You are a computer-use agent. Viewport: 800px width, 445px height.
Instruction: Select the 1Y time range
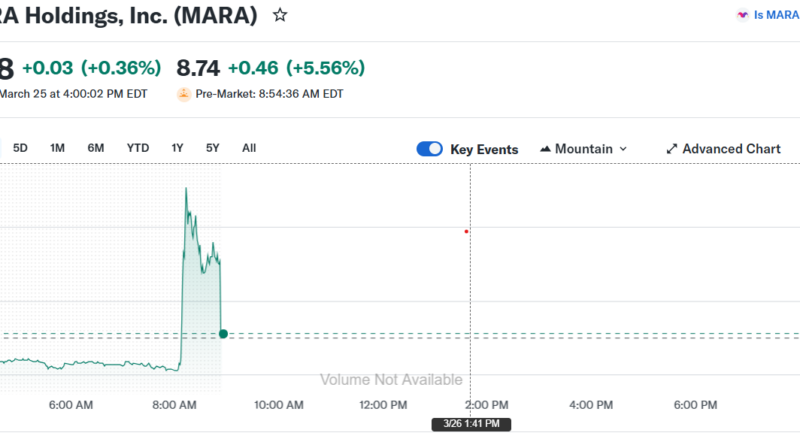pos(177,148)
